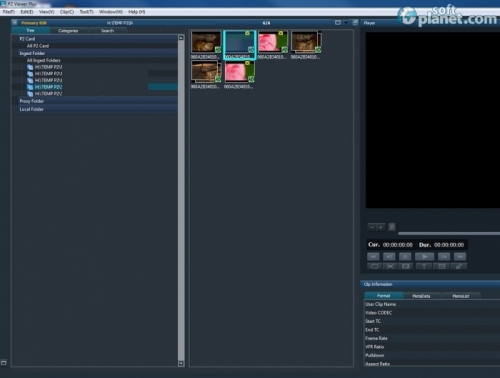This screenshot has width=500, height=378.
Task: Collapse the Ingest Folder tree section
Action: (15, 53)
